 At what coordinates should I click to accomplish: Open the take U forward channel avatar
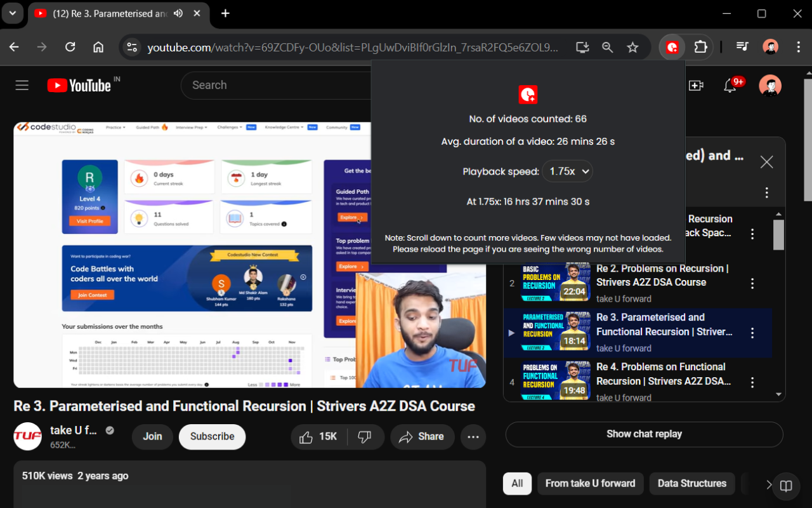28,436
